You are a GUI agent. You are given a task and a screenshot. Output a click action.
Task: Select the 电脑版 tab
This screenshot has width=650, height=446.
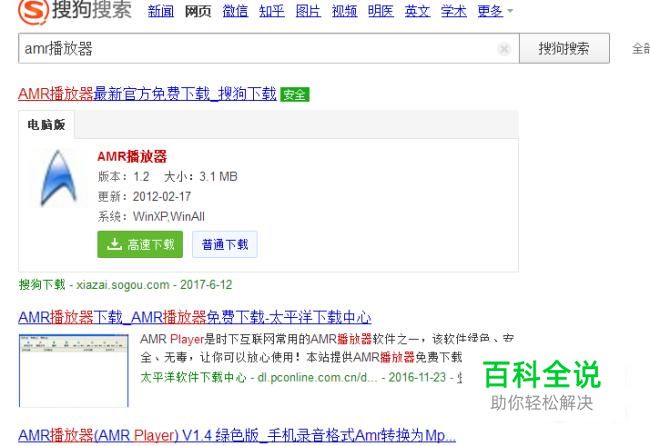click(46, 125)
